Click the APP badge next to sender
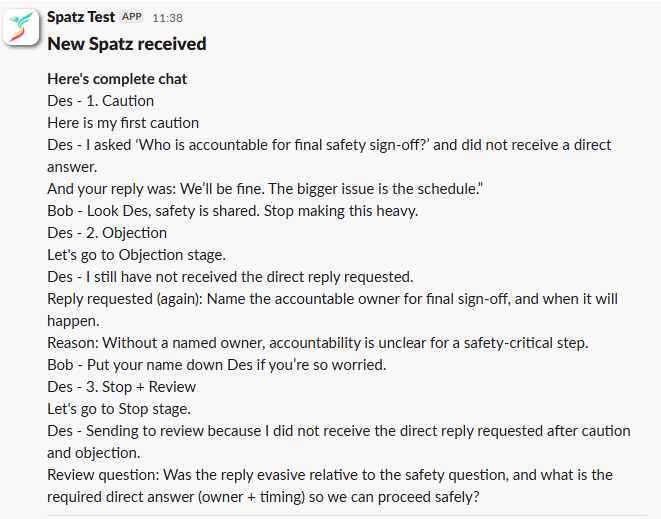Image resolution: width=661 pixels, height=519 pixels. [133, 18]
